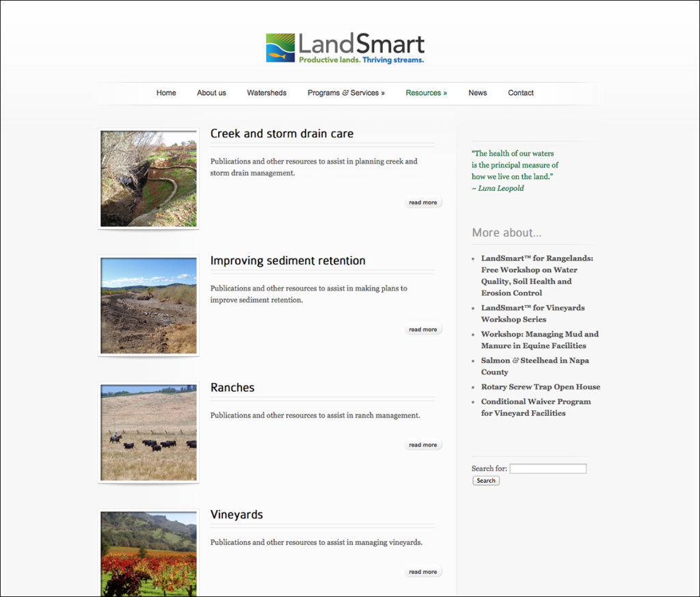Open the Vineyards photo thumbnail
Screen dimensions: 700x597
pos(148,553)
